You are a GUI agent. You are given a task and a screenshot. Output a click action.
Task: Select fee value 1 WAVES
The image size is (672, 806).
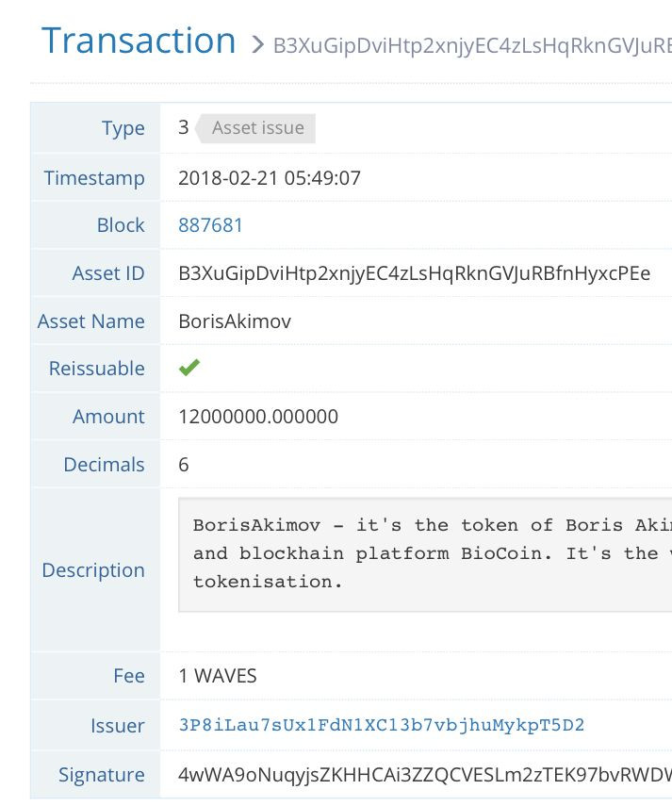218,675
